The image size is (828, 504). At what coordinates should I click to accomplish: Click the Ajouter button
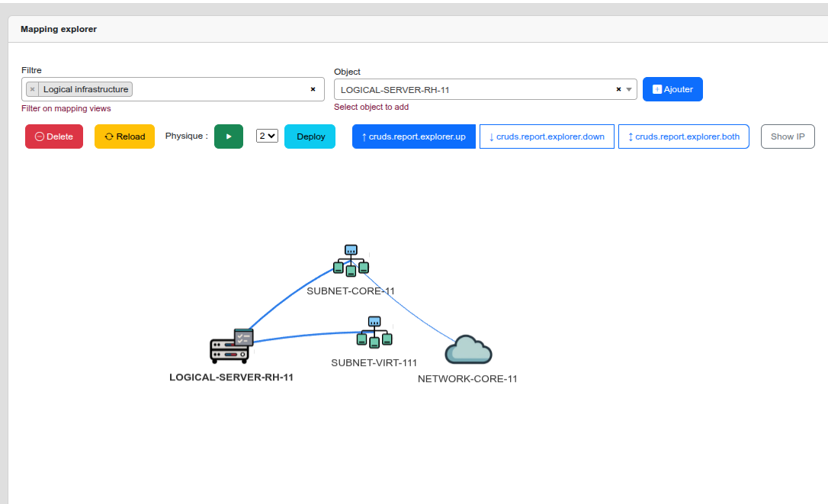coord(672,89)
